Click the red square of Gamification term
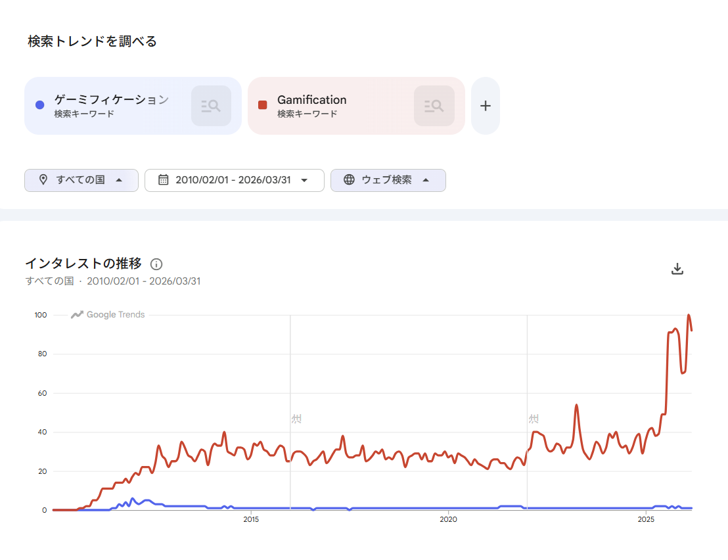Image resolution: width=728 pixels, height=560 pixels. click(263, 105)
